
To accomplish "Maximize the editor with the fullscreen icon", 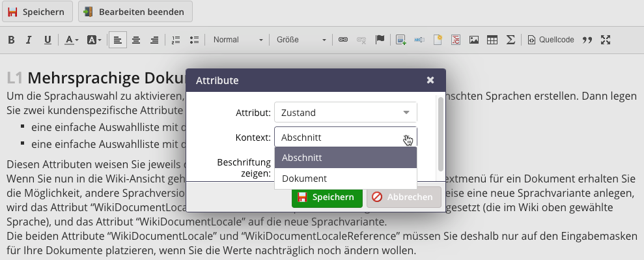I will (606, 40).
